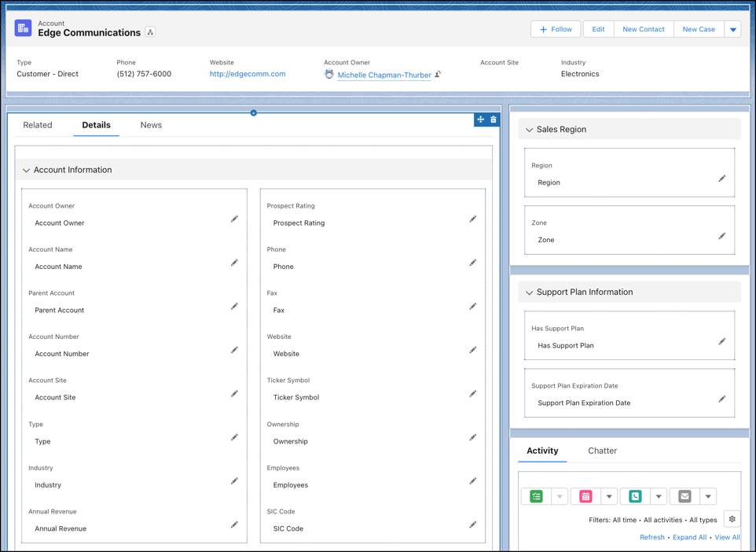Viewport: 756px width, 552px height.
Task: Click pencil icon for Annual Revenue
Action: point(234,524)
